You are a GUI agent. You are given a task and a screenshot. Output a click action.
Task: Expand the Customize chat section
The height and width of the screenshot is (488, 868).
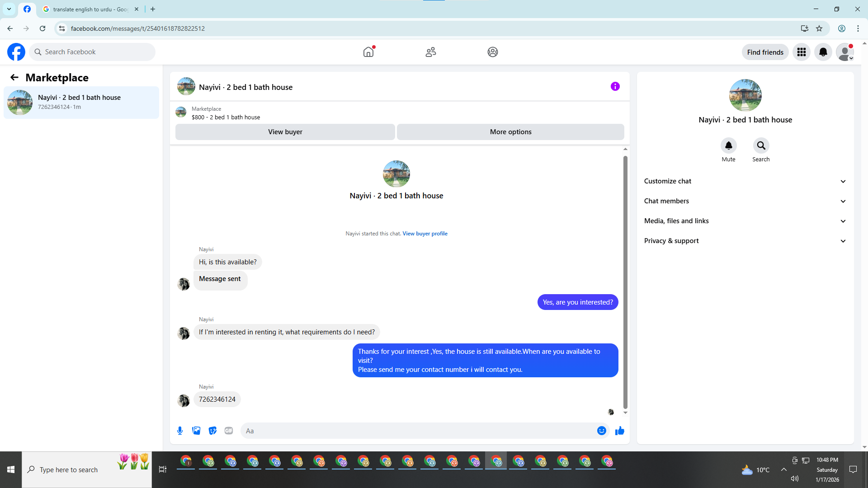pyautogui.click(x=745, y=181)
